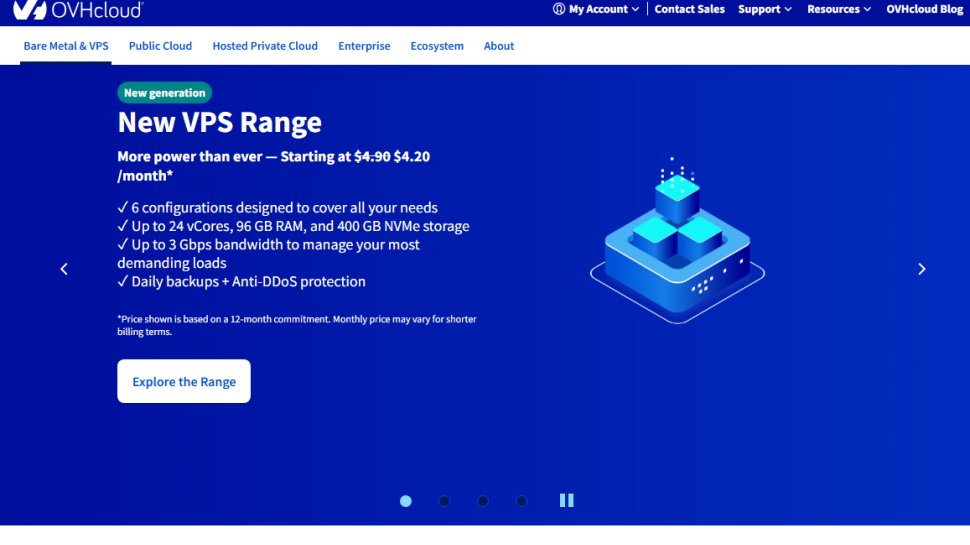This screenshot has height=545, width=970.
Task: Select the first carousel dot
Action: [x=406, y=501]
